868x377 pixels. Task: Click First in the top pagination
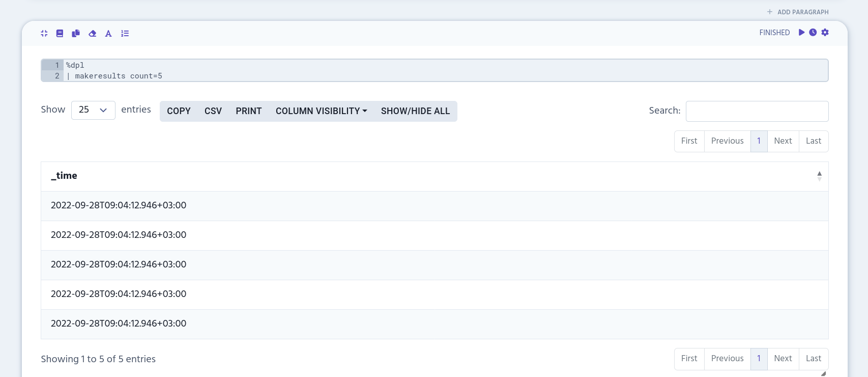[x=689, y=141]
